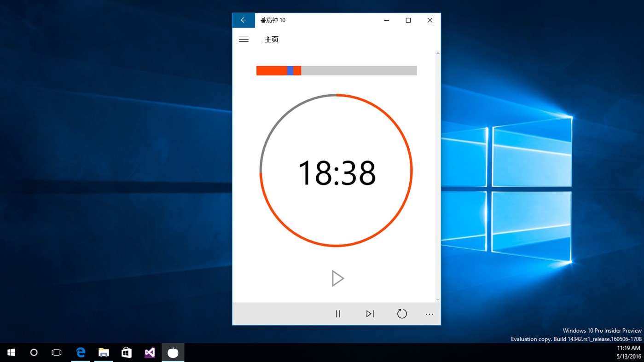This screenshot has width=644, height=362.
Task: Select the pause icon in the command bar
Action: pyautogui.click(x=338, y=313)
